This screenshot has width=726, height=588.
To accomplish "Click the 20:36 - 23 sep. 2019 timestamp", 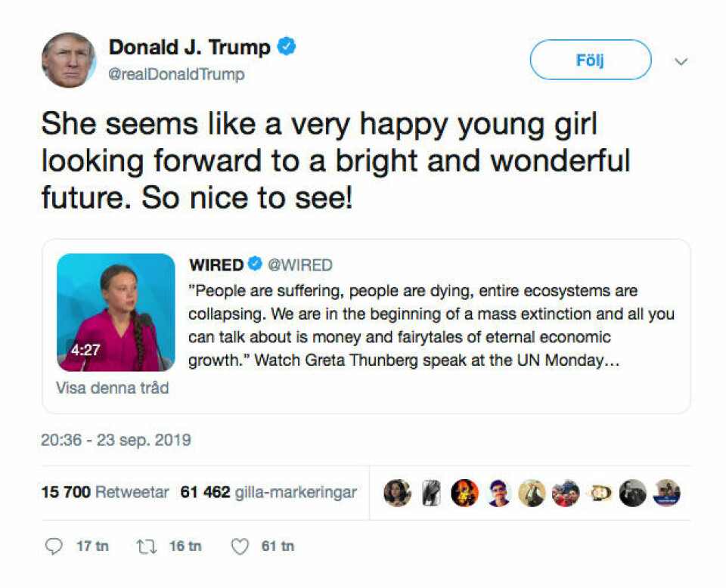I will (116, 439).
